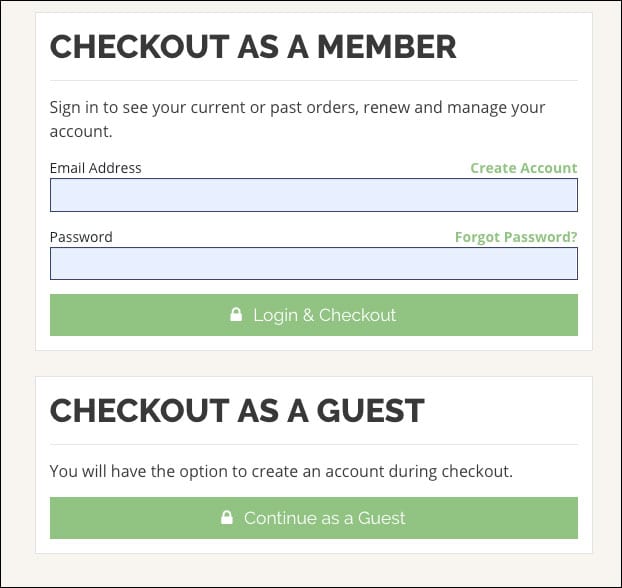622x588 pixels.
Task: Click the gap between Member and Guest panels
Action: (314, 363)
